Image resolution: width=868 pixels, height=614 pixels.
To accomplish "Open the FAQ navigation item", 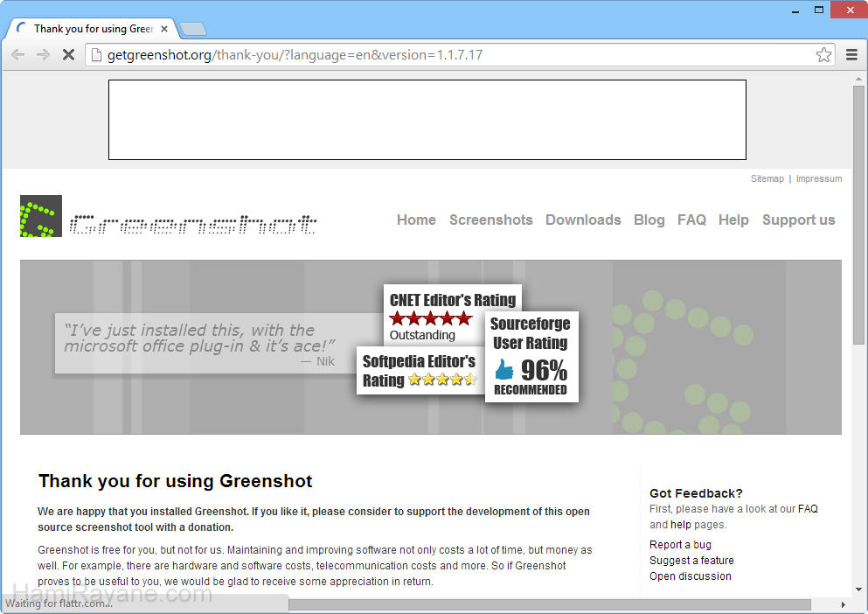I will (692, 220).
